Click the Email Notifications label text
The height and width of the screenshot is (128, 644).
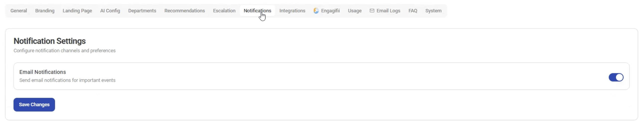tap(43, 72)
